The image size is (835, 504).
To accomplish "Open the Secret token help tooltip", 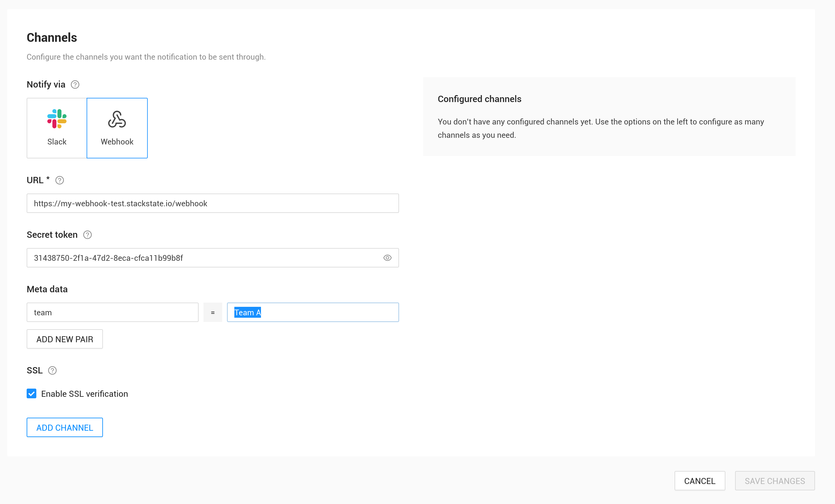I will (x=87, y=234).
